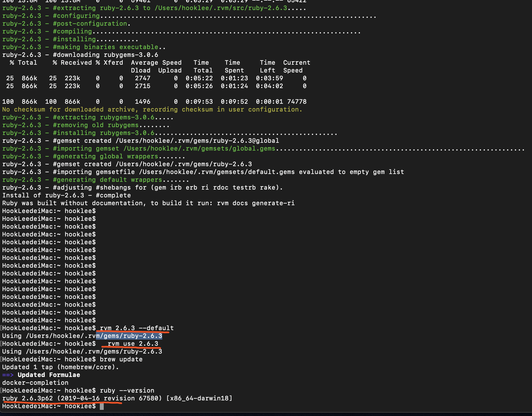Click the 74778 current speed value
532x416 pixels.
tap(297, 102)
